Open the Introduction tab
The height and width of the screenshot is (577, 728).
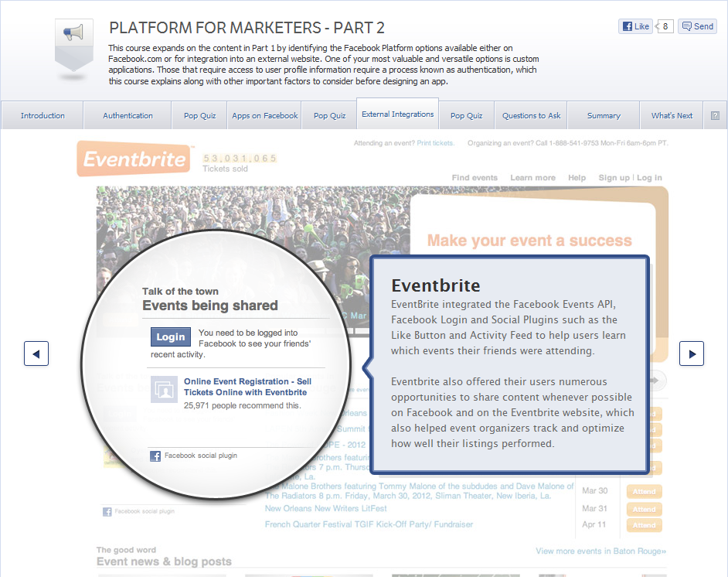tap(43, 115)
